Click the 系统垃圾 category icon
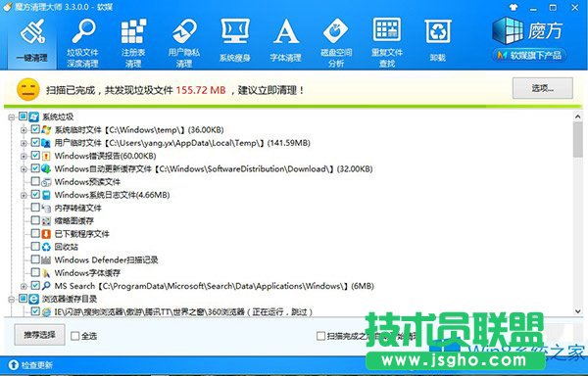 point(33,117)
